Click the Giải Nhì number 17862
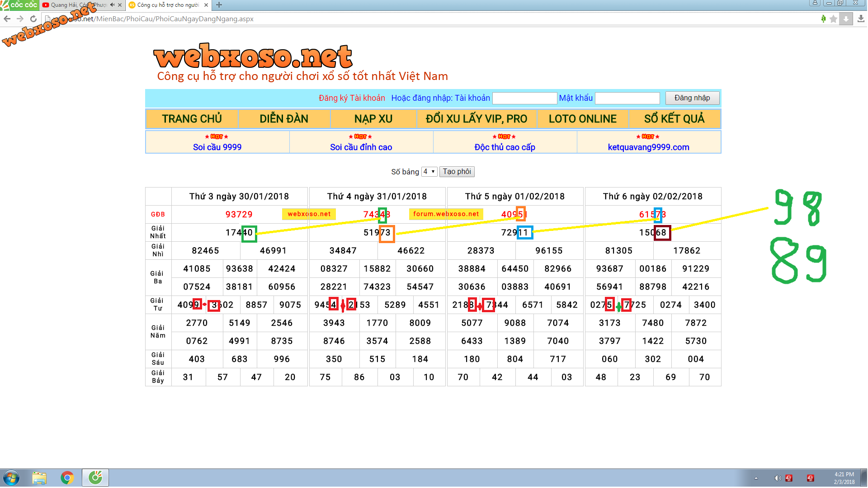 point(687,251)
